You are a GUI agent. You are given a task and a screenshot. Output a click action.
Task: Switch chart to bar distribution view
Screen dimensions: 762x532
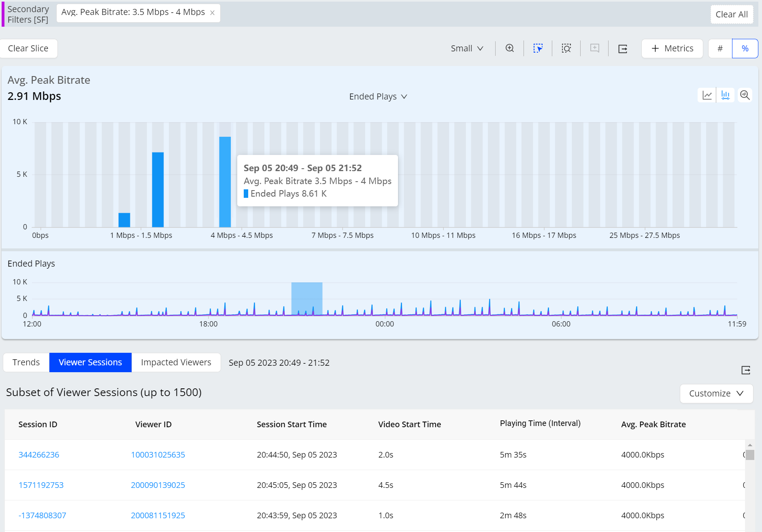pyautogui.click(x=725, y=95)
